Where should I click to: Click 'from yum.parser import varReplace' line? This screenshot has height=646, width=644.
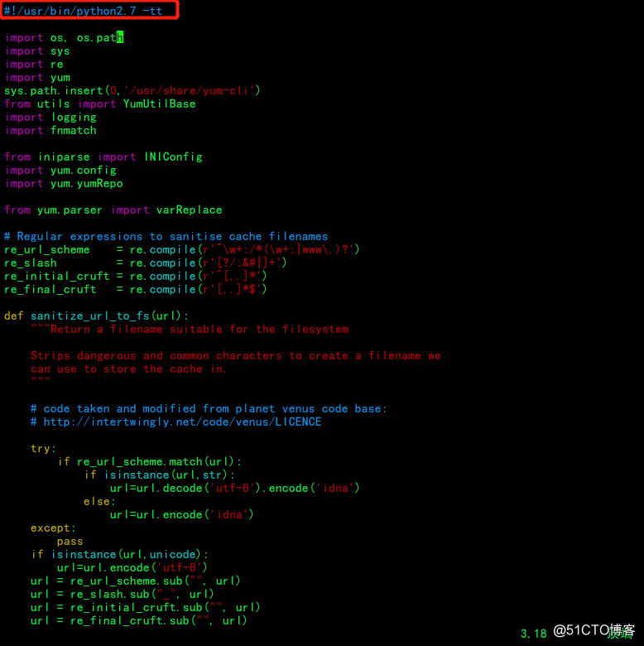point(113,210)
